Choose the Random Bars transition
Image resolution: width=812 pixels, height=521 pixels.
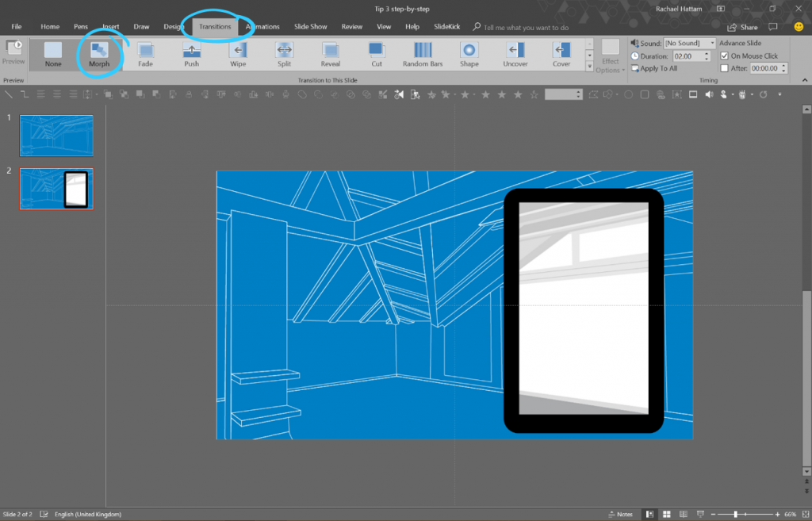pos(422,54)
